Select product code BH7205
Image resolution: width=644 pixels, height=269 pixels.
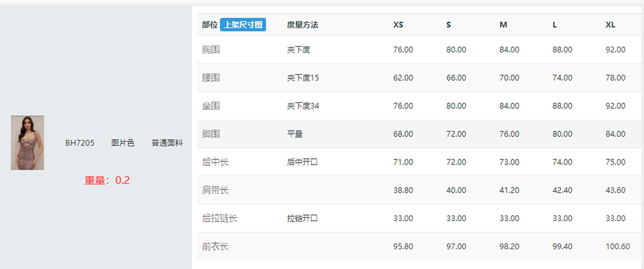point(80,143)
